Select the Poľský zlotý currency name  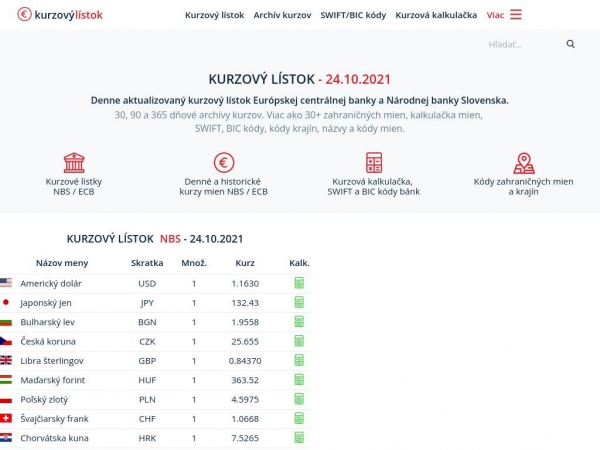pyautogui.click(x=44, y=399)
